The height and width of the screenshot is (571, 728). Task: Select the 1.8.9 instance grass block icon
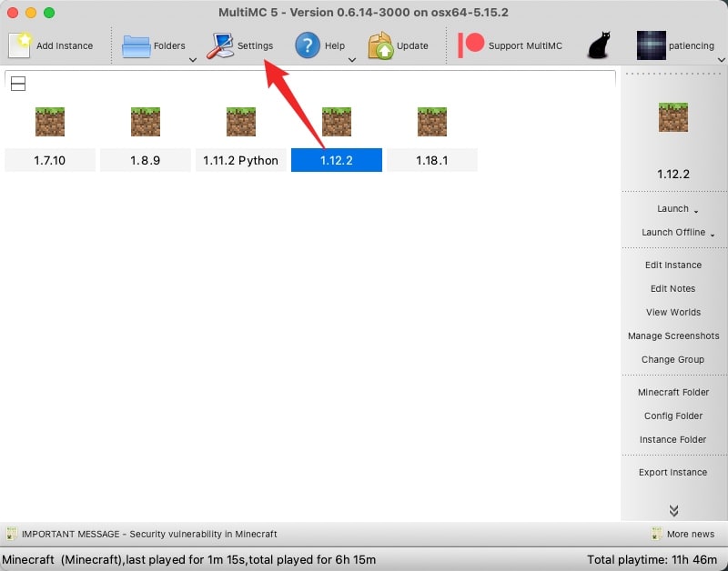click(x=146, y=122)
